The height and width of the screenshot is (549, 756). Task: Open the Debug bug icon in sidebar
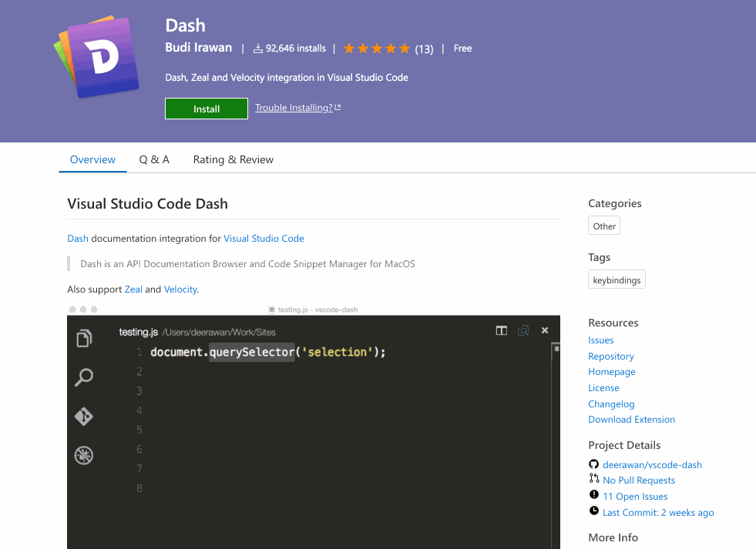pyautogui.click(x=84, y=455)
